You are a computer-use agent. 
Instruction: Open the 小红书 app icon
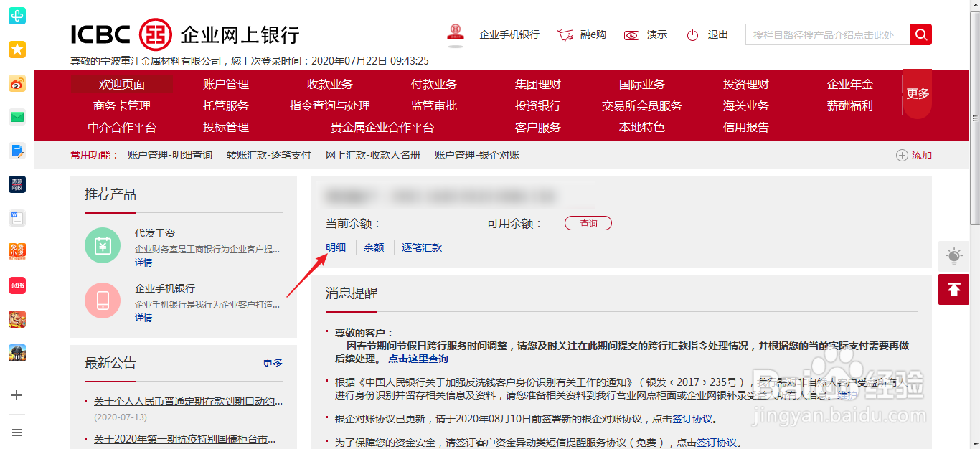(x=17, y=285)
